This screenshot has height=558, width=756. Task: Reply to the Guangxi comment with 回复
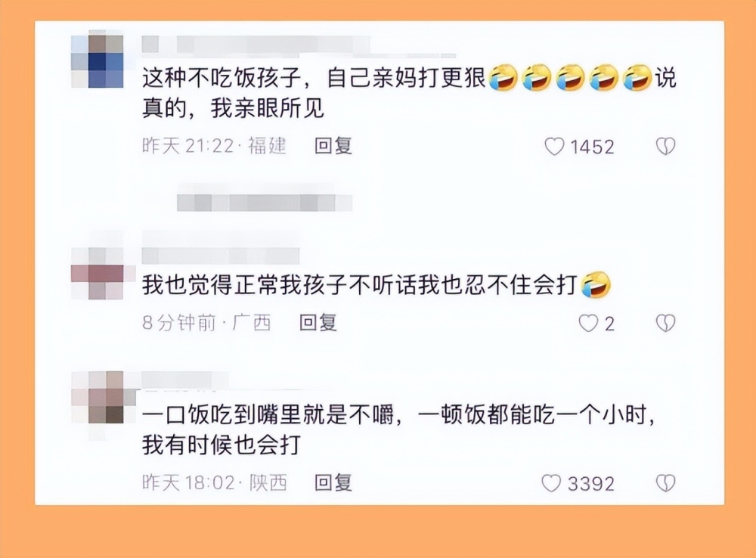click(x=318, y=322)
